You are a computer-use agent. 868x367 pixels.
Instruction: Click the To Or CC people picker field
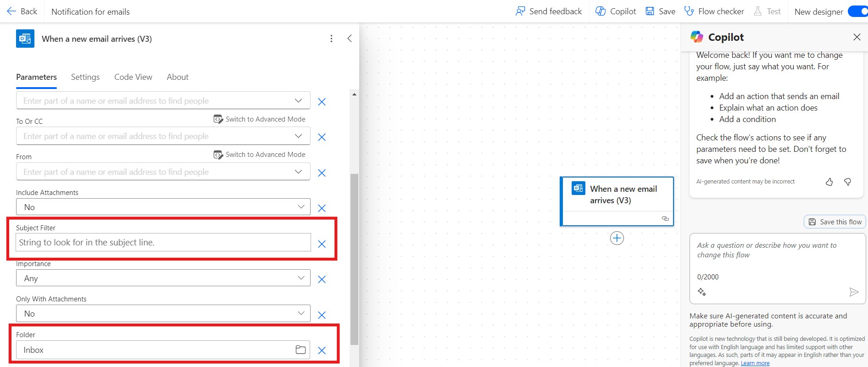[x=163, y=136]
